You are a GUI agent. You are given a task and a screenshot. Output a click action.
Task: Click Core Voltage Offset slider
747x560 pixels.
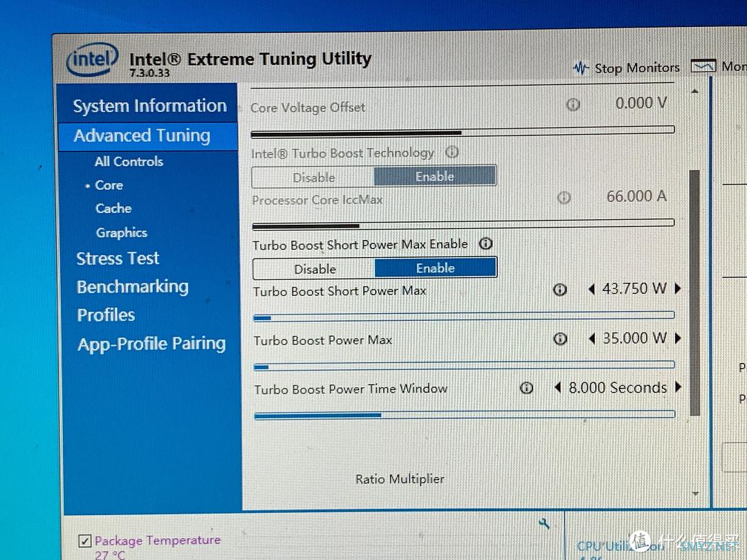click(x=463, y=131)
